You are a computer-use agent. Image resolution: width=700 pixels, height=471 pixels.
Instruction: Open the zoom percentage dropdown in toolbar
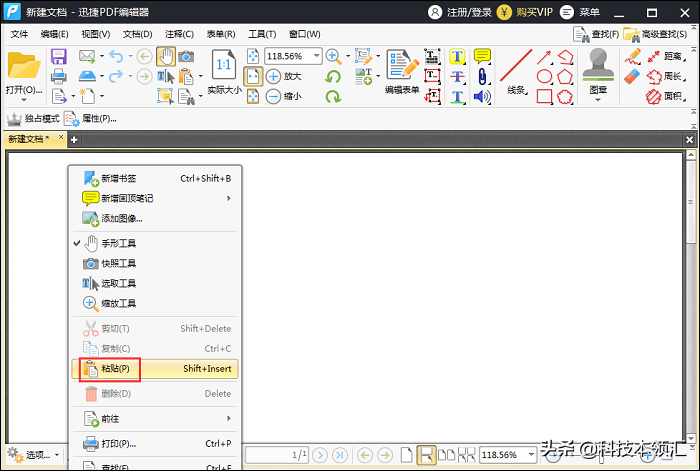point(317,56)
